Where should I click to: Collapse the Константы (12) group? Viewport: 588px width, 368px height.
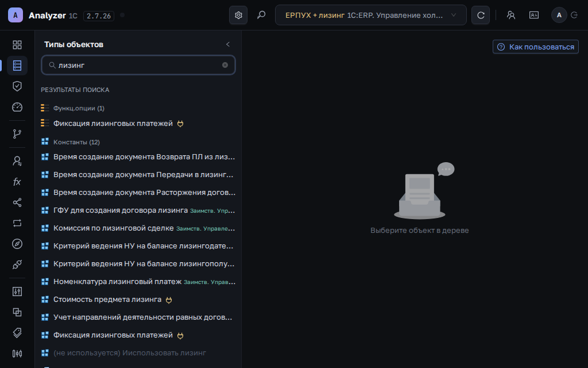pos(76,142)
